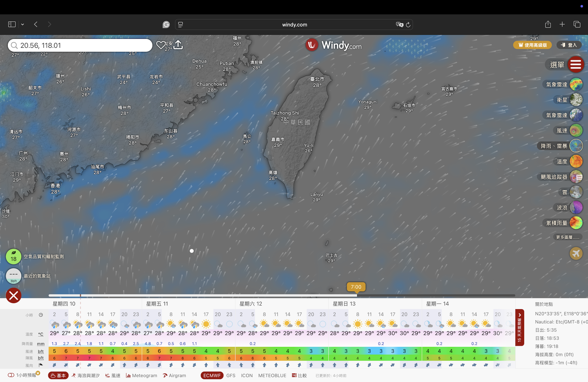Select the 風速 wind speed layer icon

coord(576,131)
